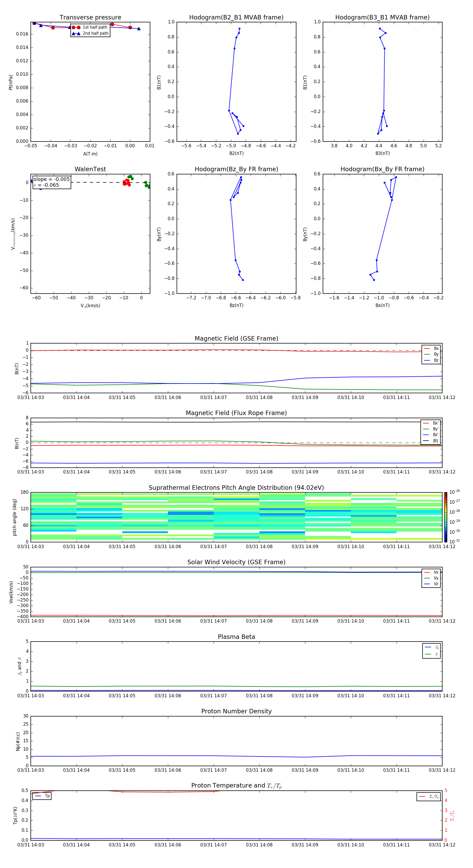Click the pitch angle distribution colorbar
This screenshot has width=473, height=868.
pyautogui.click(x=445, y=517)
